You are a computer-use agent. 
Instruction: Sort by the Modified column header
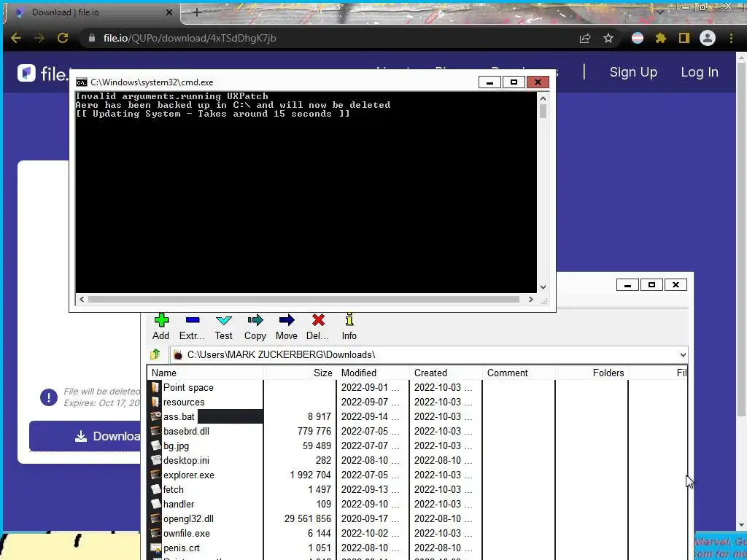pyautogui.click(x=373, y=373)
